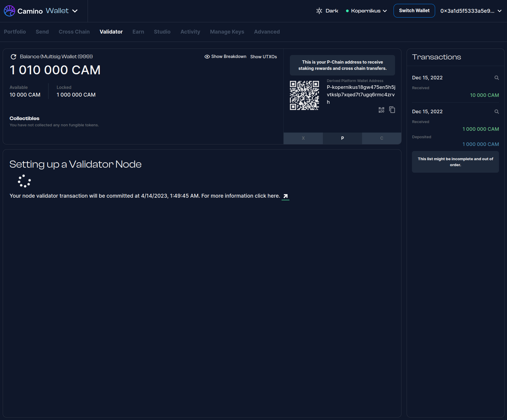Expand the 0x3a1d5f... account menu
Screen dimensions: 507x420
pos(471,11)
